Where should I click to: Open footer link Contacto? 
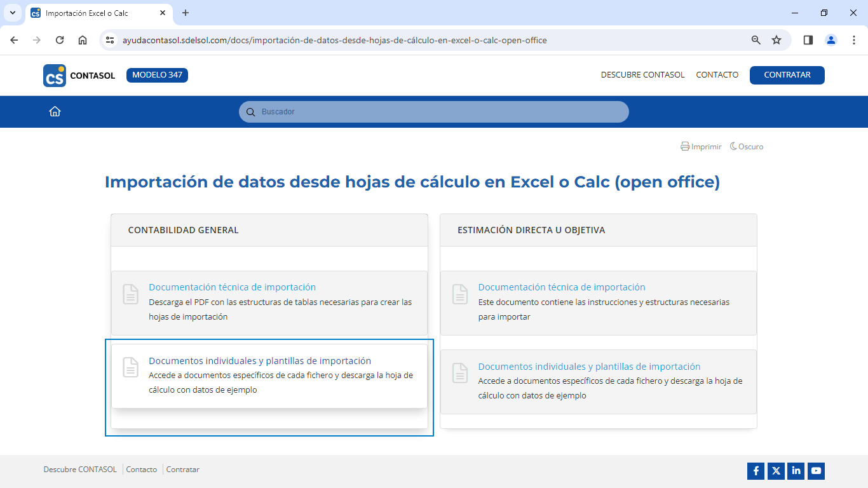(142, 470)
